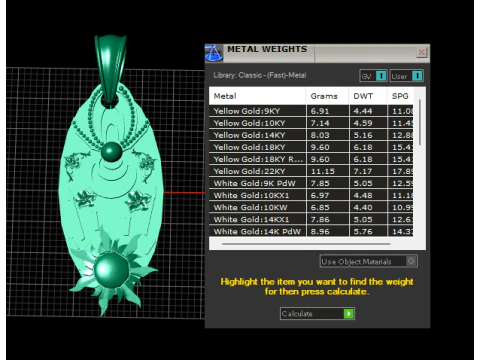Click the SPG column header

(400, 96)
